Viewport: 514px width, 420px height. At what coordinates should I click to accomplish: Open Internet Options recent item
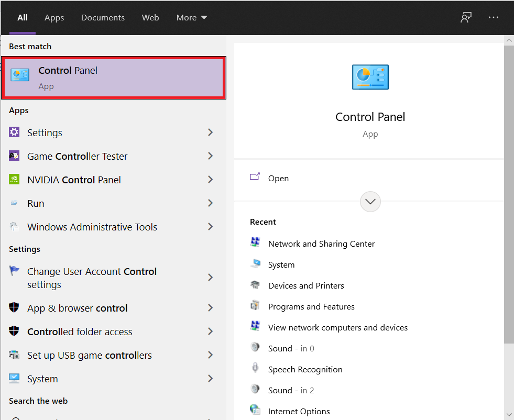(299, 412)
